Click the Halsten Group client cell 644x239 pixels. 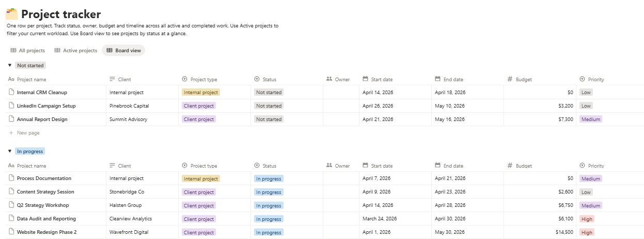142,205
